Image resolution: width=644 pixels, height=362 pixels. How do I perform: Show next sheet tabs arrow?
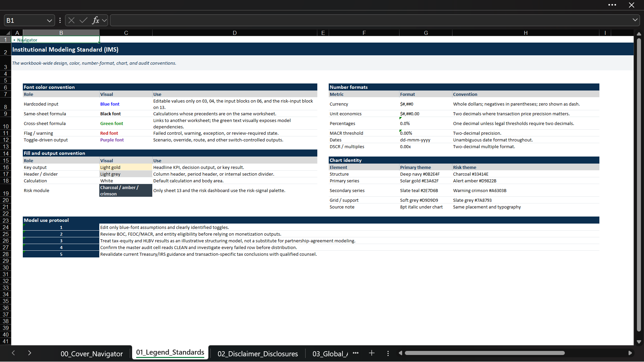[30, 353]
